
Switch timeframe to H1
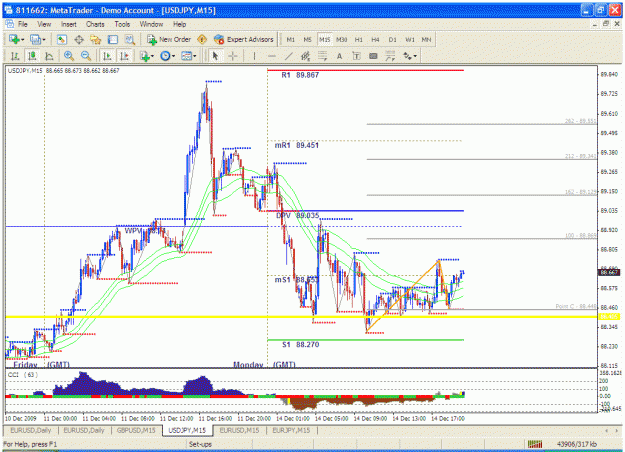[x=359, y=39]
